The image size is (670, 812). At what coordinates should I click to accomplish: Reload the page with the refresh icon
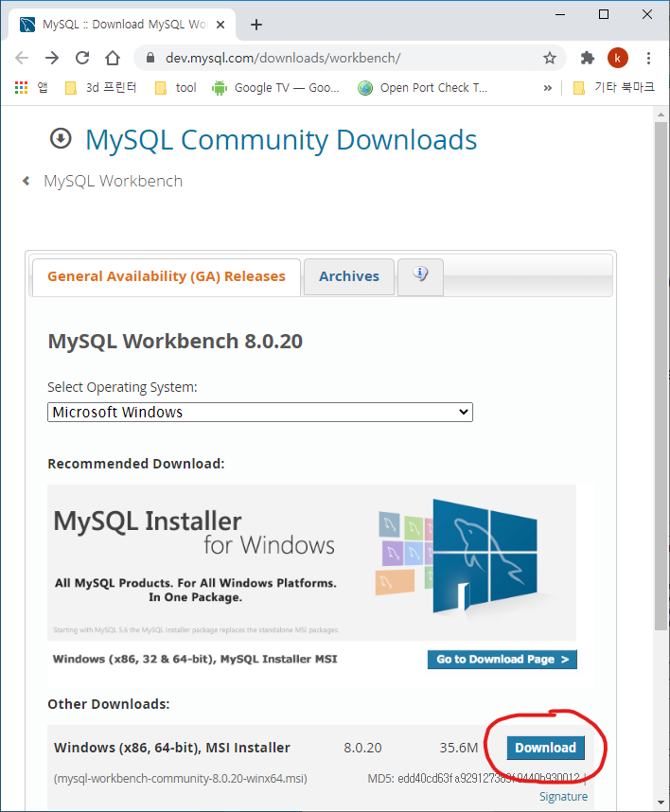click(82, 58)
